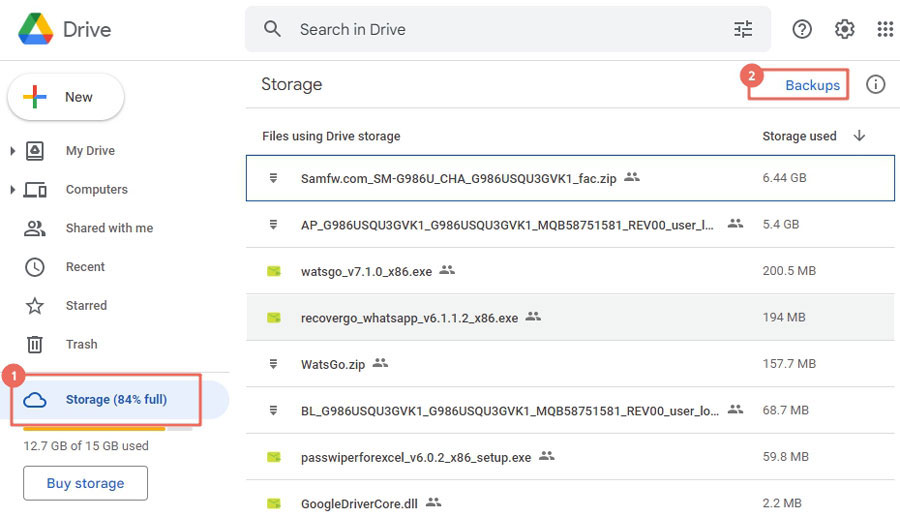Image resolution: width=900 pixels, height=517 pixels.
Task: Open the Help question mark icon
Action: pos(802,29)
